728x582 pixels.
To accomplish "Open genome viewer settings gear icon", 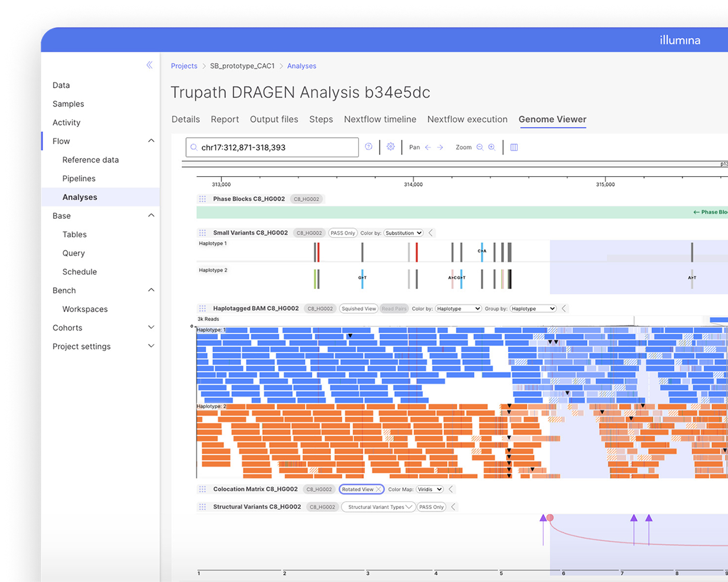I will (390, 147).
